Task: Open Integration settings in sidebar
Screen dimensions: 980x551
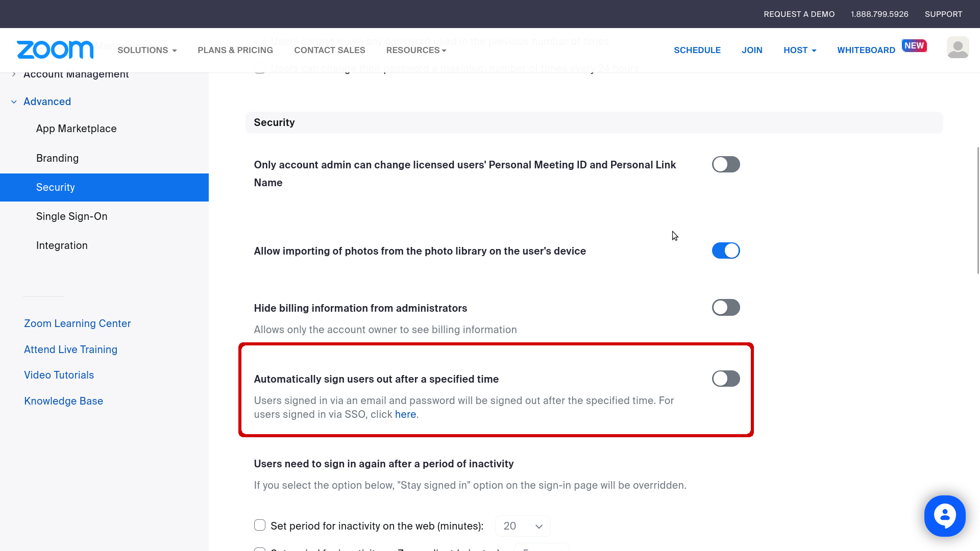Action: [62, 245]
